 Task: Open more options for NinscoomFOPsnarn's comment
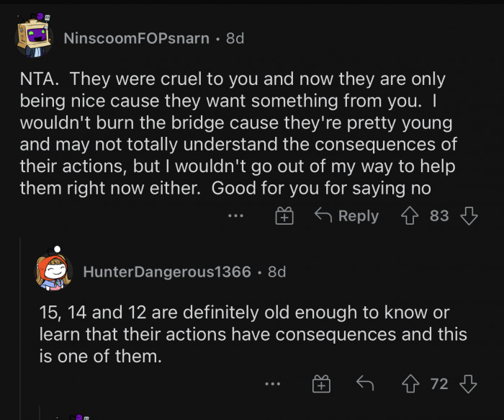(x=233, y=216)
